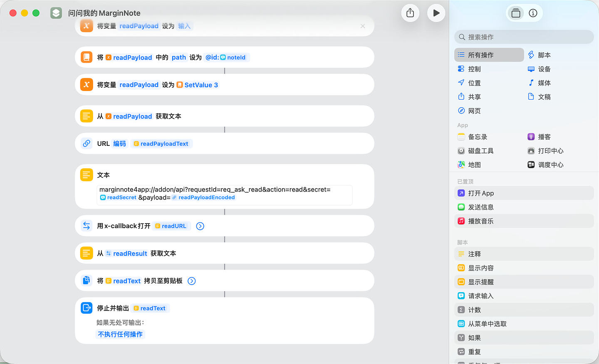Click the 输入 token in top action

184,26
